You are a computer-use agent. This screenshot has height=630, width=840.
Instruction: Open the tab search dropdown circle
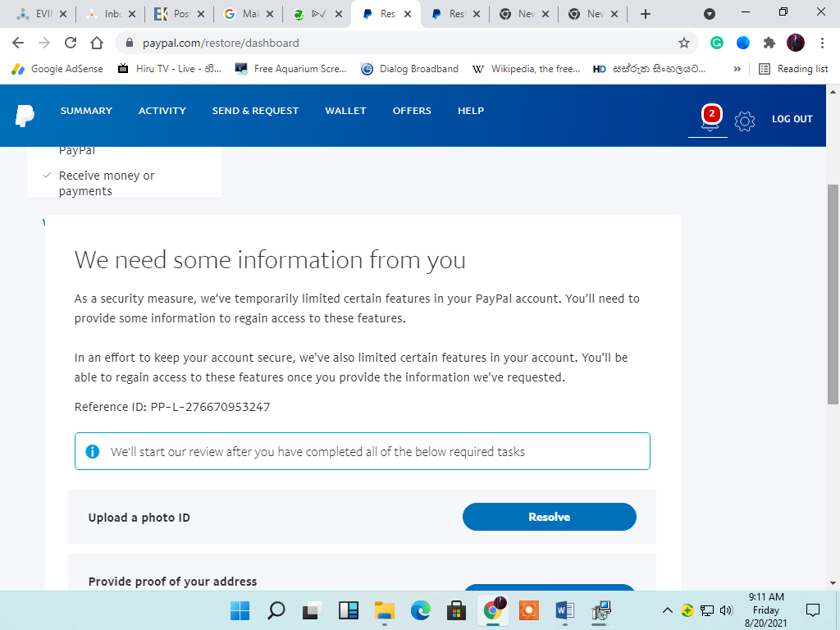pyautogui.click(x=710, y=14)
